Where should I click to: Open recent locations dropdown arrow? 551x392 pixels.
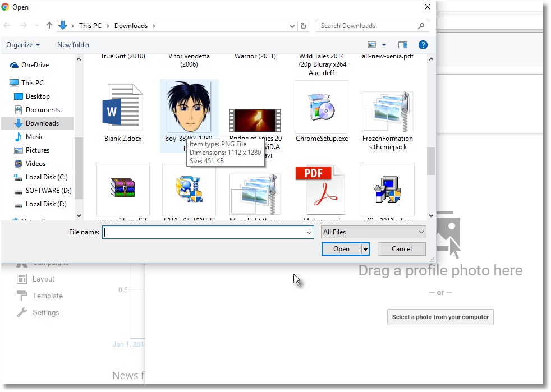click(x=36, y=26)
